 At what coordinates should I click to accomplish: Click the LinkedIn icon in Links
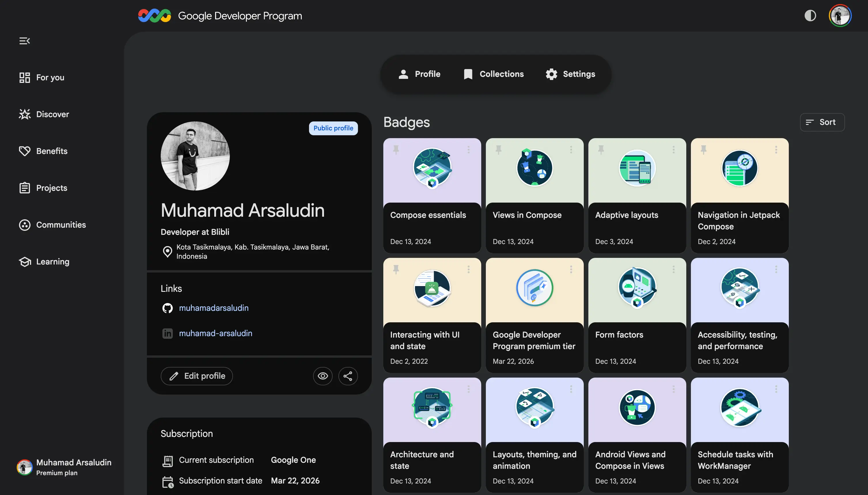pos(167,334)
